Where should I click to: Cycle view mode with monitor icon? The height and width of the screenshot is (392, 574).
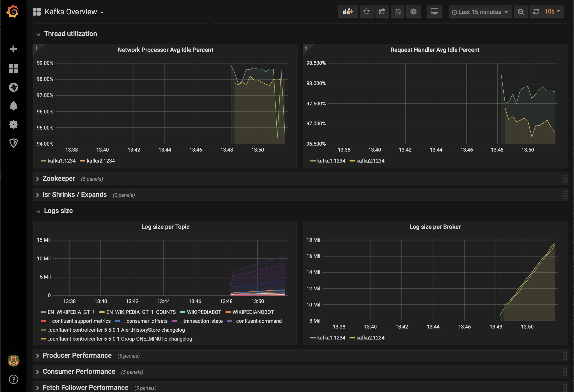434,12
